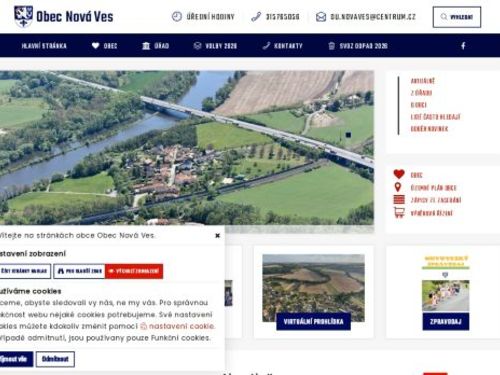Open the Svoz odpadů menu item
The image size is (500, 375).
(x=358, y=46)
